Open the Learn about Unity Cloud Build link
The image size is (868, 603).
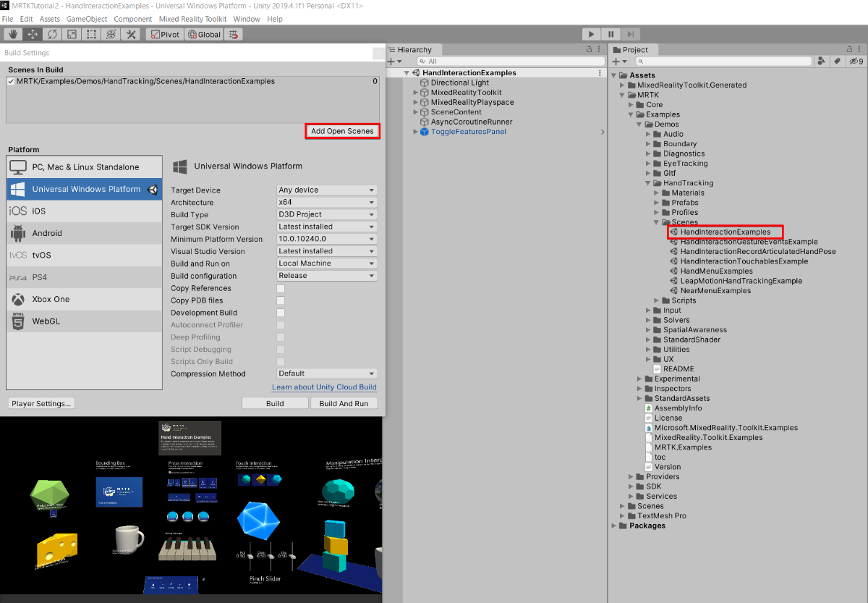[324, 387]
